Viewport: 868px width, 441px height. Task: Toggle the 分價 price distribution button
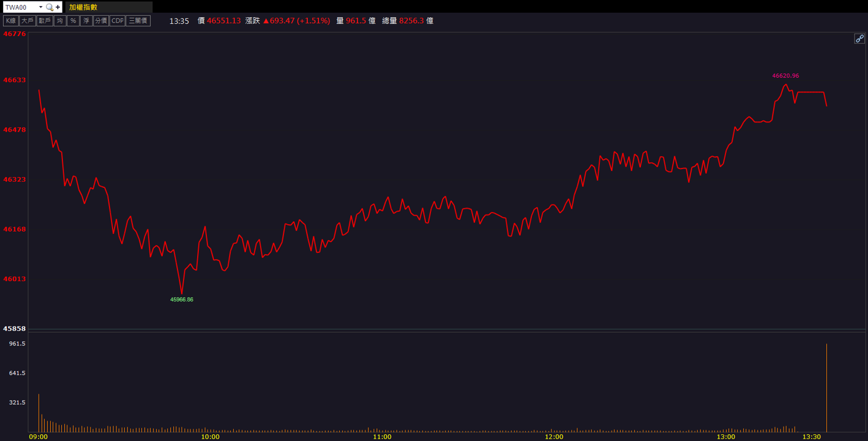click(x=101, y=21)
